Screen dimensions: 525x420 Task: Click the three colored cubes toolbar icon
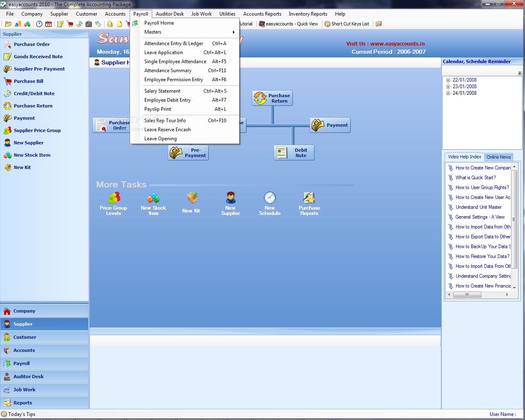click(27, 24)
